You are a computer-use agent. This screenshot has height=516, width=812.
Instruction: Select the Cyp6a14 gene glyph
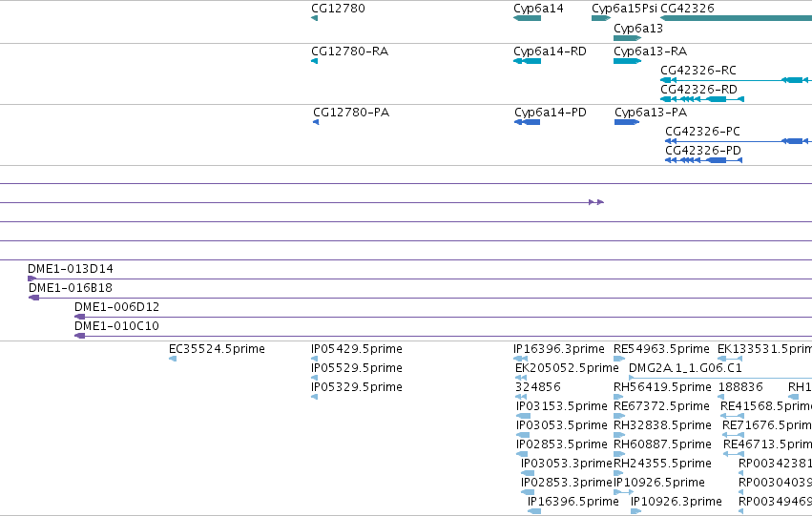[x=527, y=18]
